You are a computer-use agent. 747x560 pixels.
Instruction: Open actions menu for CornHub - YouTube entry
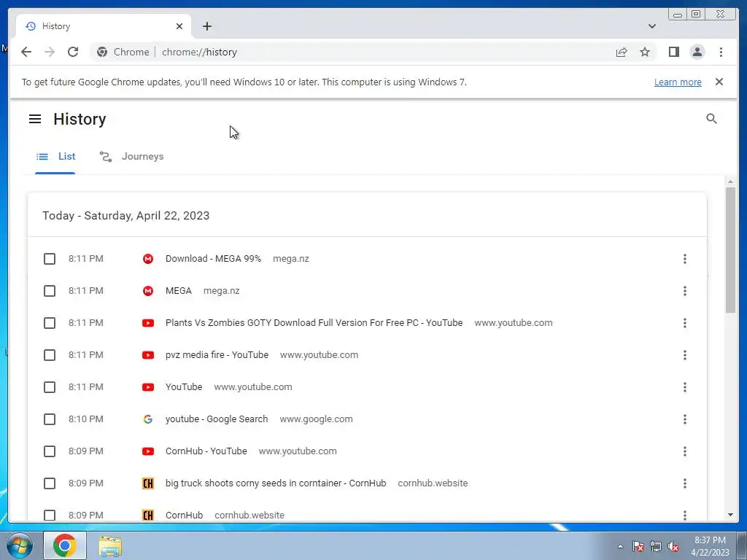684,451
